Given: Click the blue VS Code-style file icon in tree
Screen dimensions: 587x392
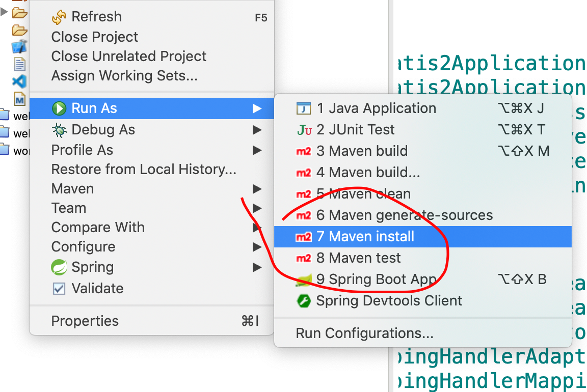Looking at the screenshot, I should coord(19,81).
